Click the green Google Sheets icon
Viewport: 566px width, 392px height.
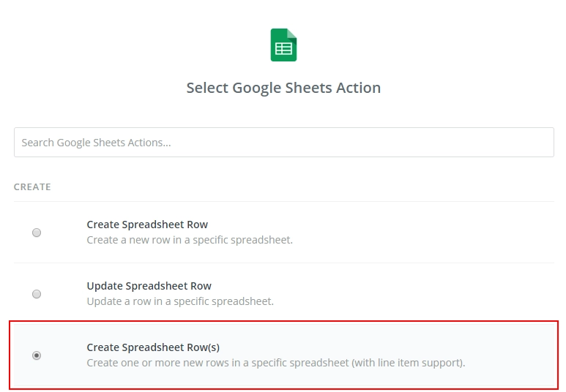pos(283,45)
